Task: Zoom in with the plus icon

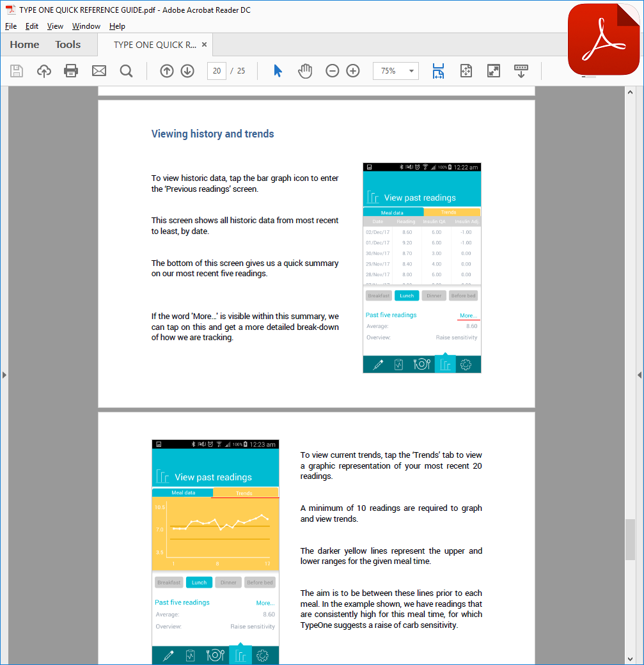Action: (352, 71)
